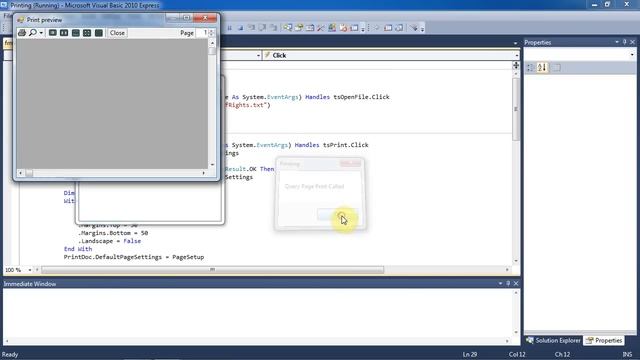Toggle auto-hide pin on Properties panel
The image size is (640, 360).
click(624, 42)
